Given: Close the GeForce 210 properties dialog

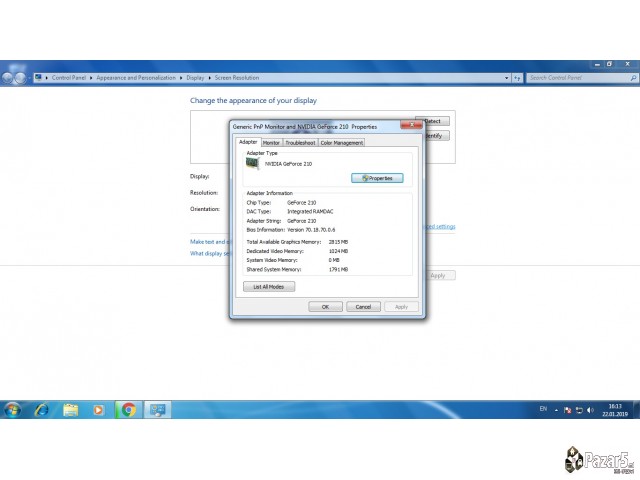Looking at the screenshot, I should (411, 124).
